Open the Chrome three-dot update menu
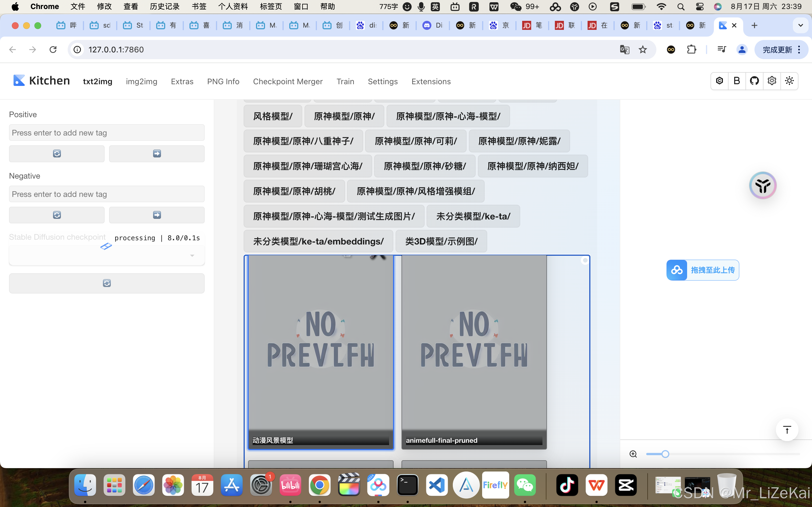Screen dimensions: 812x507 click(799, 50)
